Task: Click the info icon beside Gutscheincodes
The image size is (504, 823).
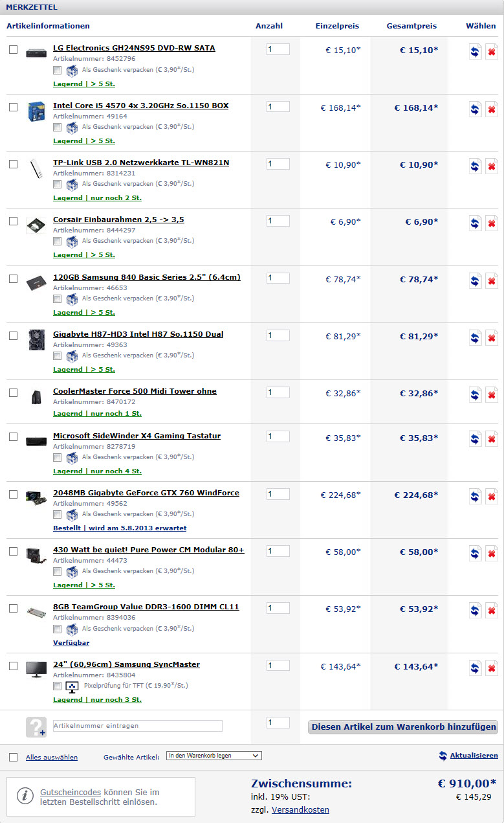Action: point(25,796)
